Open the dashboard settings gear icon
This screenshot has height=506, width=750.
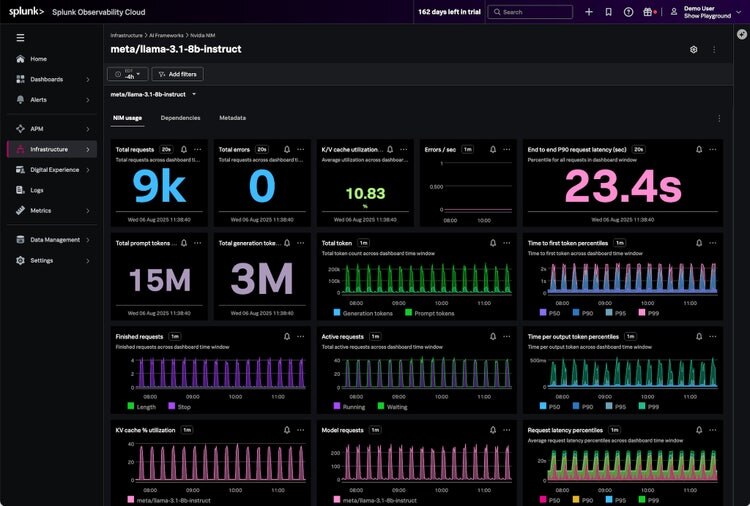coord(694,49)
